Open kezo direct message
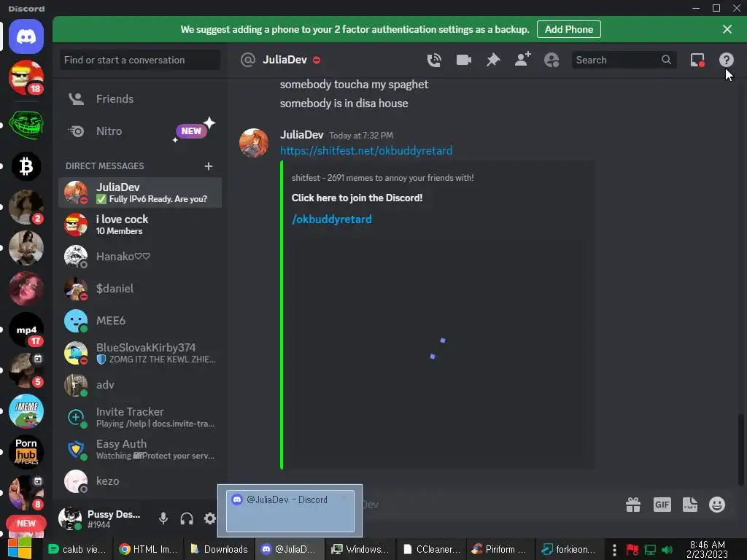This screenshot has width=747, height=560. coord(140,481)
